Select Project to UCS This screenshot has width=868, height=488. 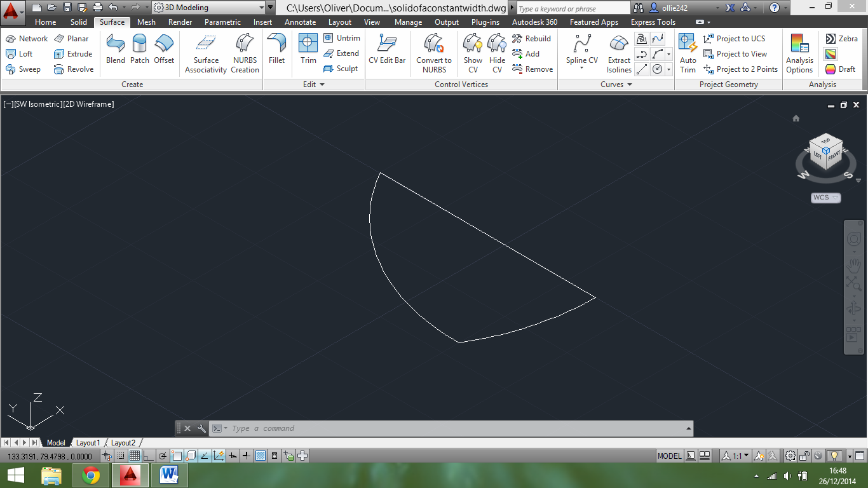click(x=735, y=39)
